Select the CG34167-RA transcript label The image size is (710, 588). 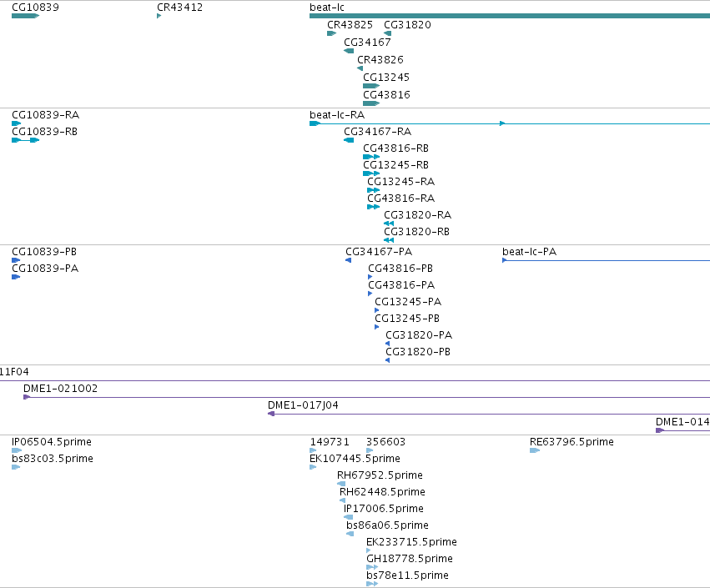pos(378,132)
